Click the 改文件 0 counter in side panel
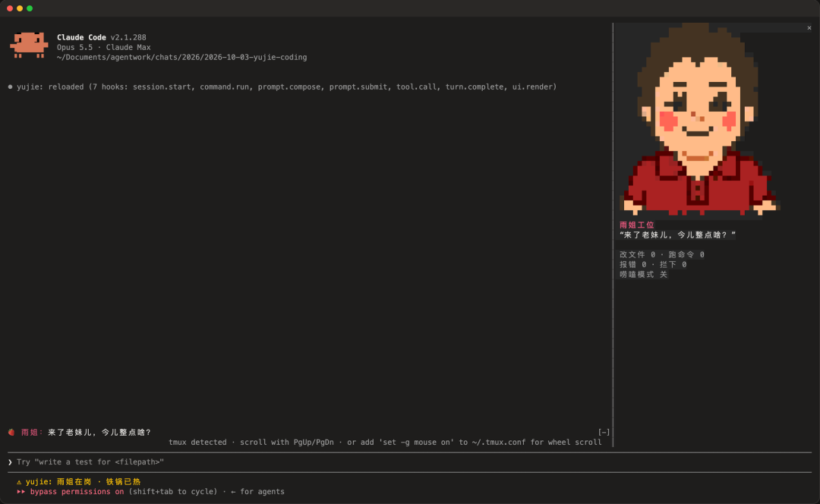This screenshot has height=504, width=820. (x=638, y=254)
